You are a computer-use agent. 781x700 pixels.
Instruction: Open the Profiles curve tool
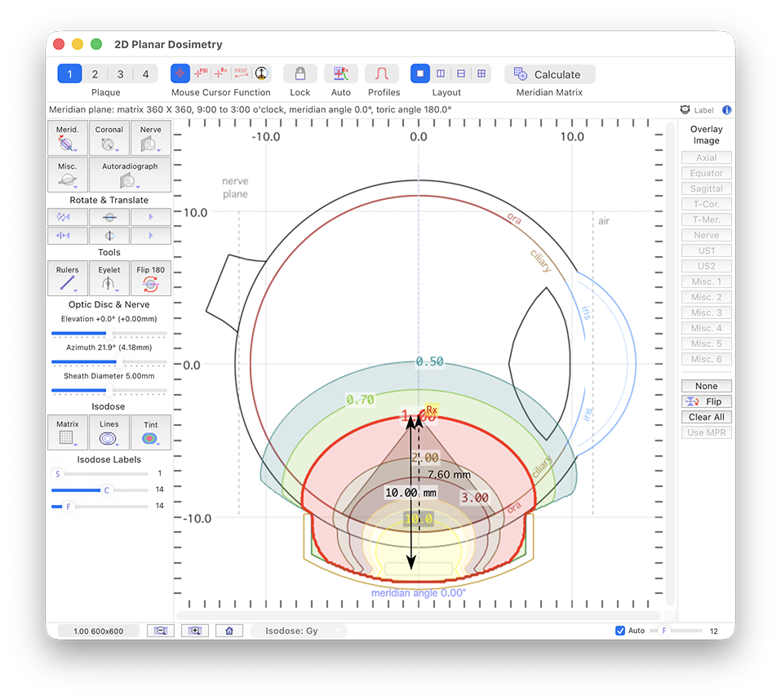click(381, 74)
